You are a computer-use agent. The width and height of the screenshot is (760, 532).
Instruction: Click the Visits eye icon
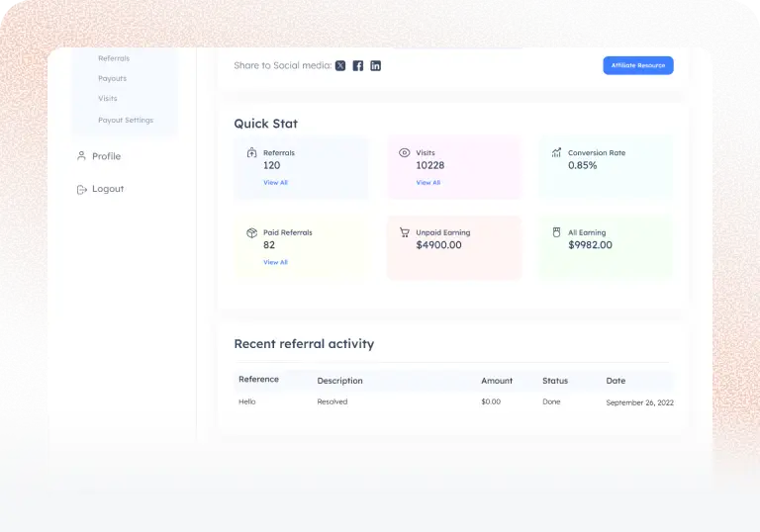(404, 152)
